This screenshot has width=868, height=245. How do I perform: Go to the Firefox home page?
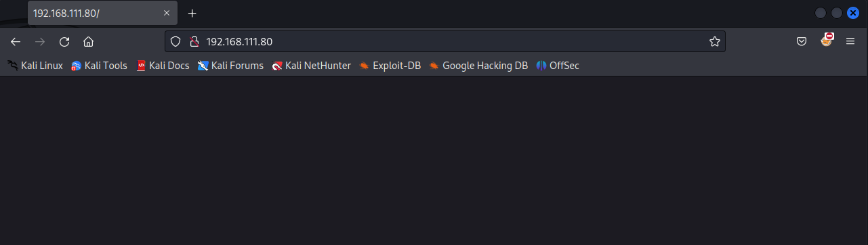pos(88,41)
